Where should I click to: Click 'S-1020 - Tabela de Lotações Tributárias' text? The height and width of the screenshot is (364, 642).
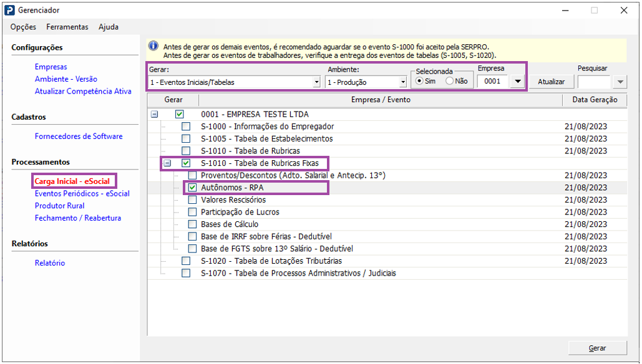271,261
